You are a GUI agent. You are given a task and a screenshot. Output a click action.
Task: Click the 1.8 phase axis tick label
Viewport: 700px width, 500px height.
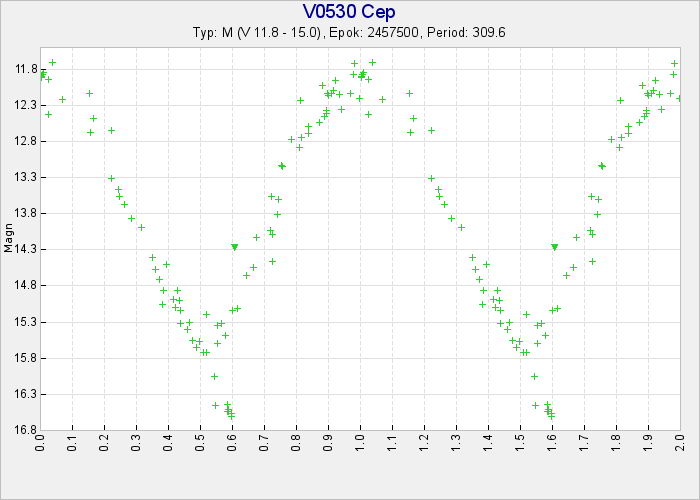[x=616, y=444]
